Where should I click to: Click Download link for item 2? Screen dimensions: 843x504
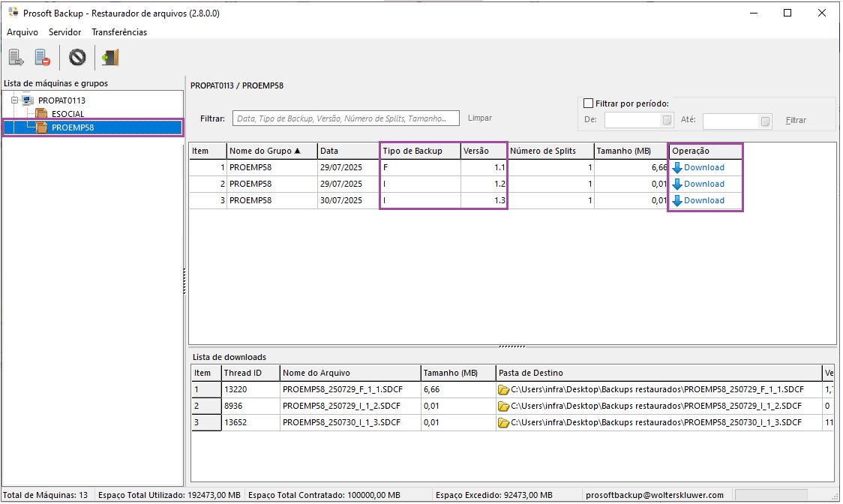point(703,184)
